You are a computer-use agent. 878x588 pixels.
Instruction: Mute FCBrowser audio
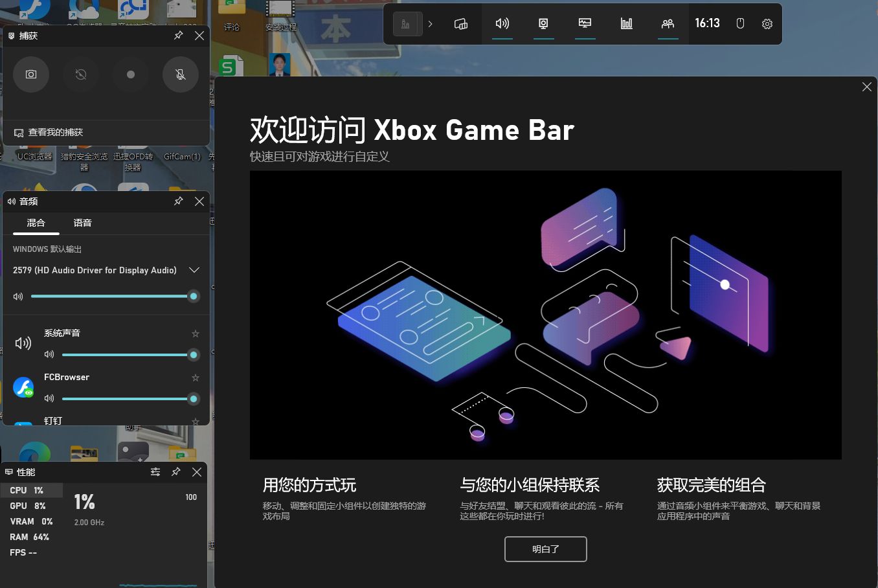(49, 399)
